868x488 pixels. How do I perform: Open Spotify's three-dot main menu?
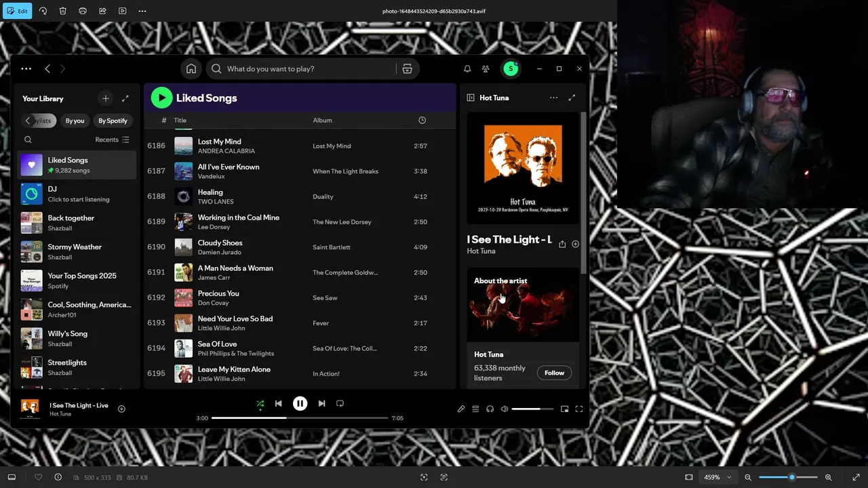click(26, 68)
